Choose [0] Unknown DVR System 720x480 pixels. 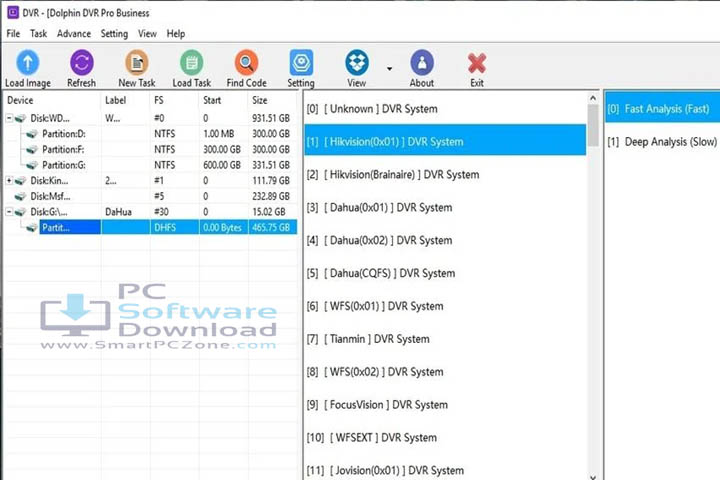444,109
